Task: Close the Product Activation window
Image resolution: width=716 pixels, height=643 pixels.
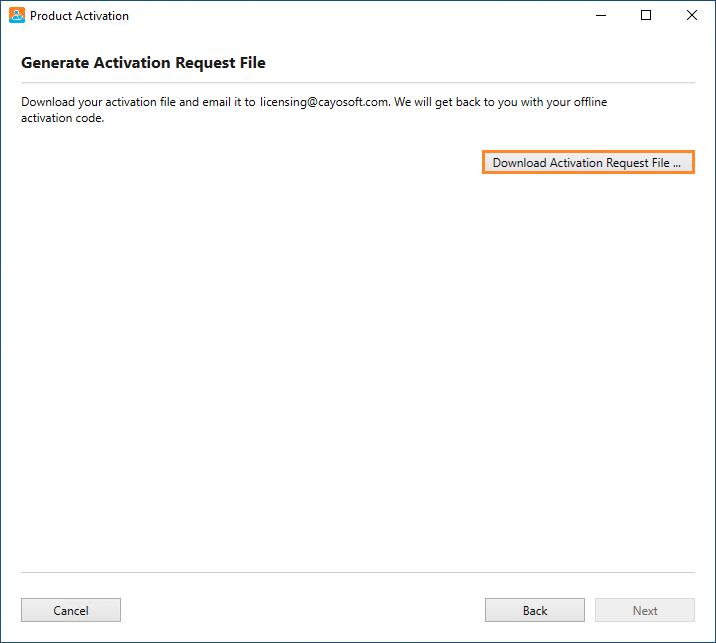Action: [x=692, y=16]
